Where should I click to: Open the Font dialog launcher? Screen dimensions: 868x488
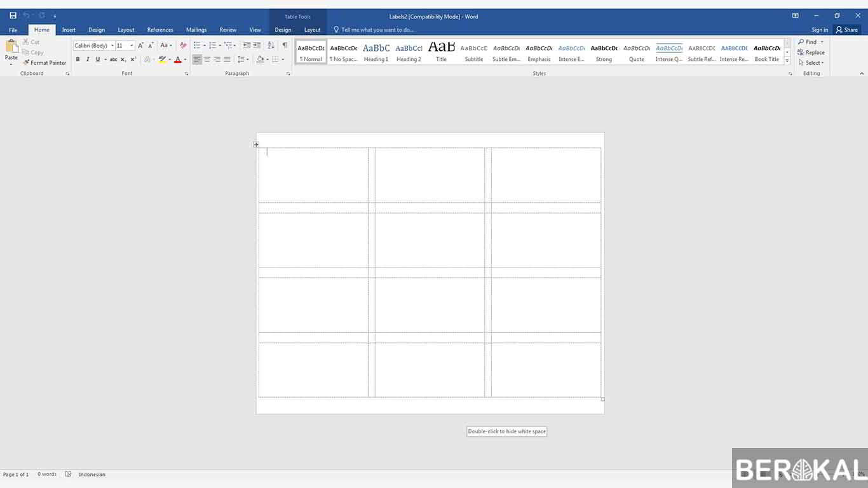click(186, 74)
